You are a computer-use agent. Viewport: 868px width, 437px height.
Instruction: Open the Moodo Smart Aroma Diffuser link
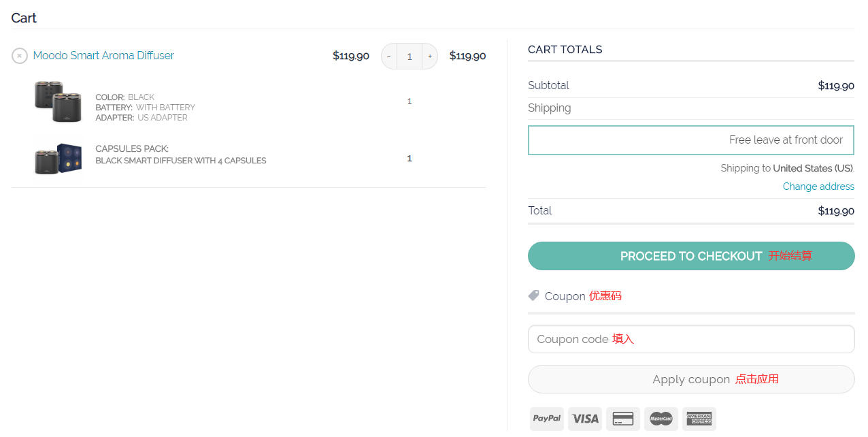point(103,56)
